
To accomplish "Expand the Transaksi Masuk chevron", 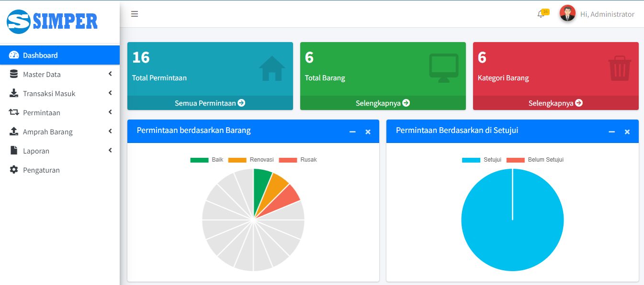I will point(110,93).
